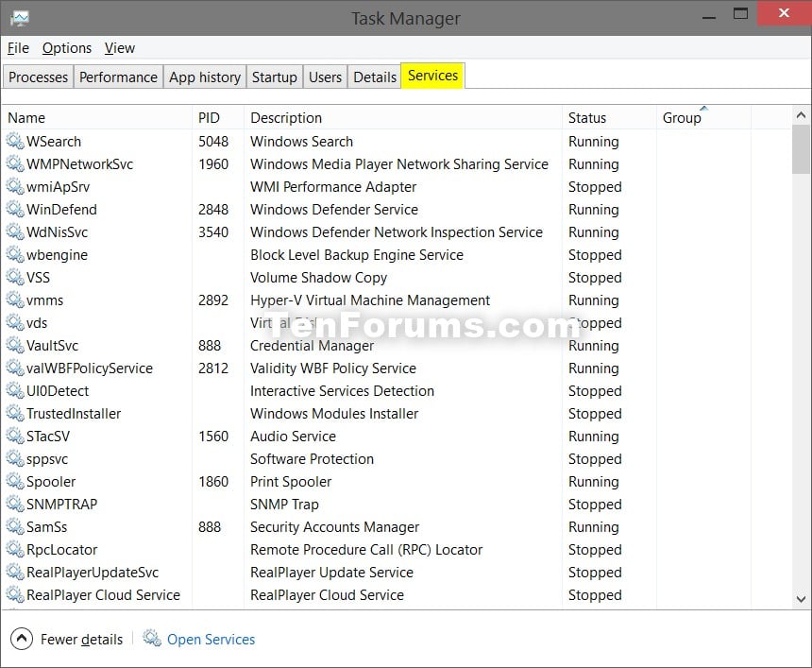Open Services link at bottom

(x=211, y=639)
